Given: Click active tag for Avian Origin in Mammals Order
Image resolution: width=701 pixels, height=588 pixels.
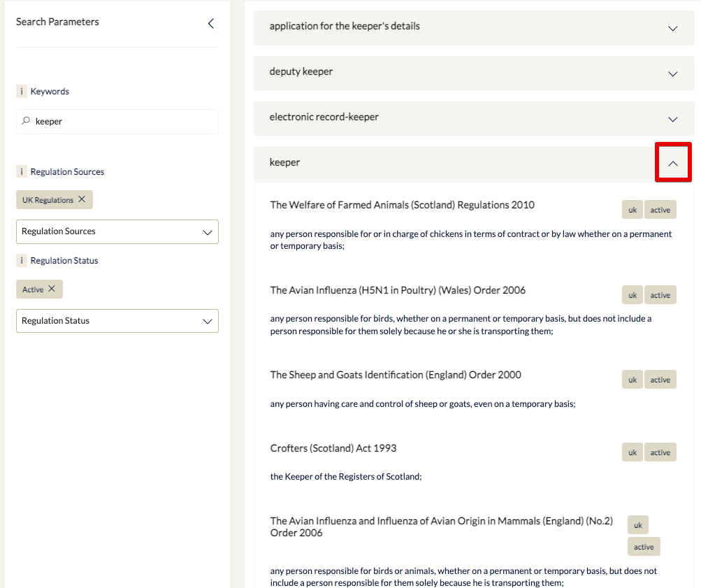Looking at the screenshot, I should (644, 547).
